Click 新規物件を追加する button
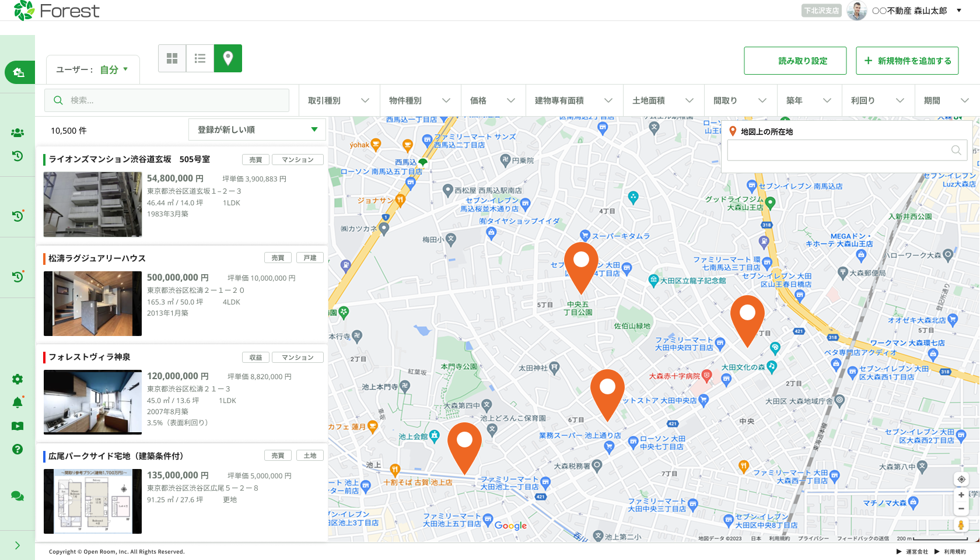980x560 pixels. tap(907, 61)
